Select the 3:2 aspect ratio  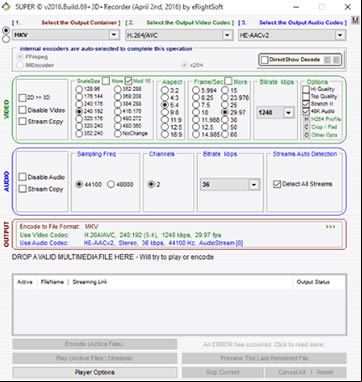point(165,91)
